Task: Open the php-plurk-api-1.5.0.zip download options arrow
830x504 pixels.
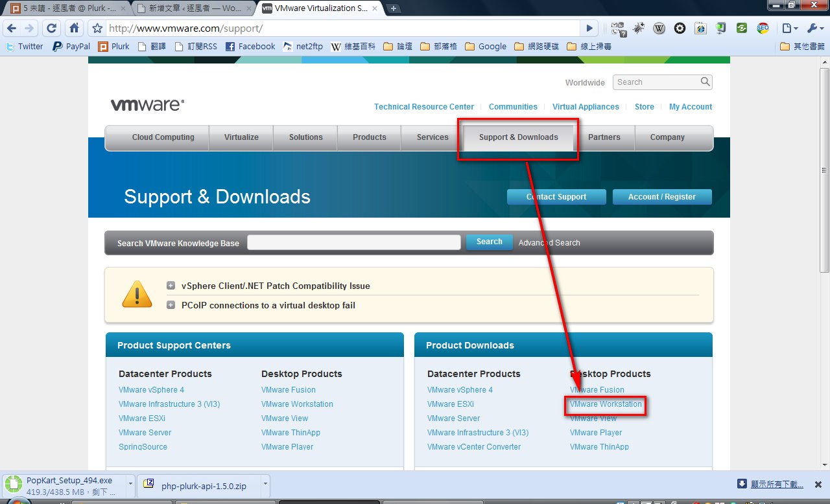Action: coord(265,484)
